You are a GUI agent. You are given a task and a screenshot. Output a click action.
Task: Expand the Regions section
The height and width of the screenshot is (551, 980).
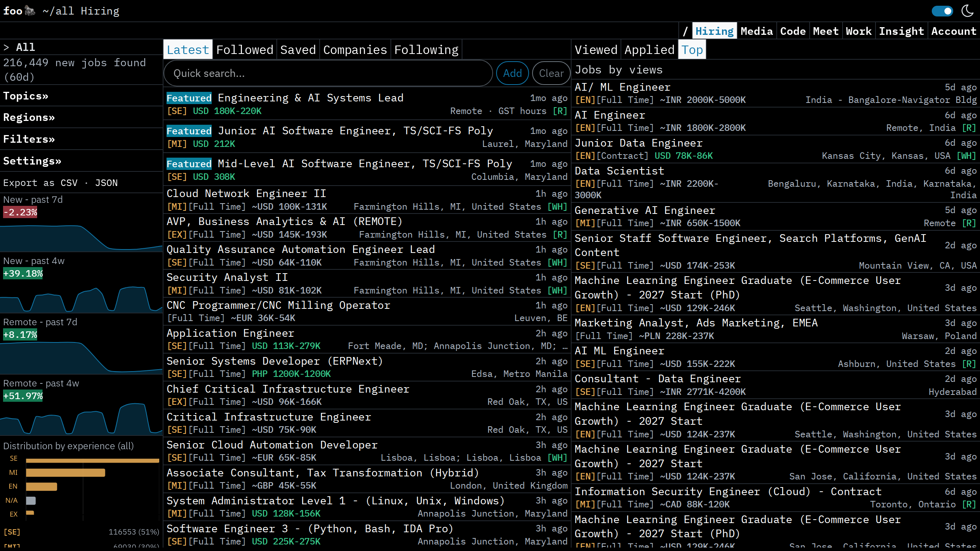pyautogui.click(x=29, y=117)
